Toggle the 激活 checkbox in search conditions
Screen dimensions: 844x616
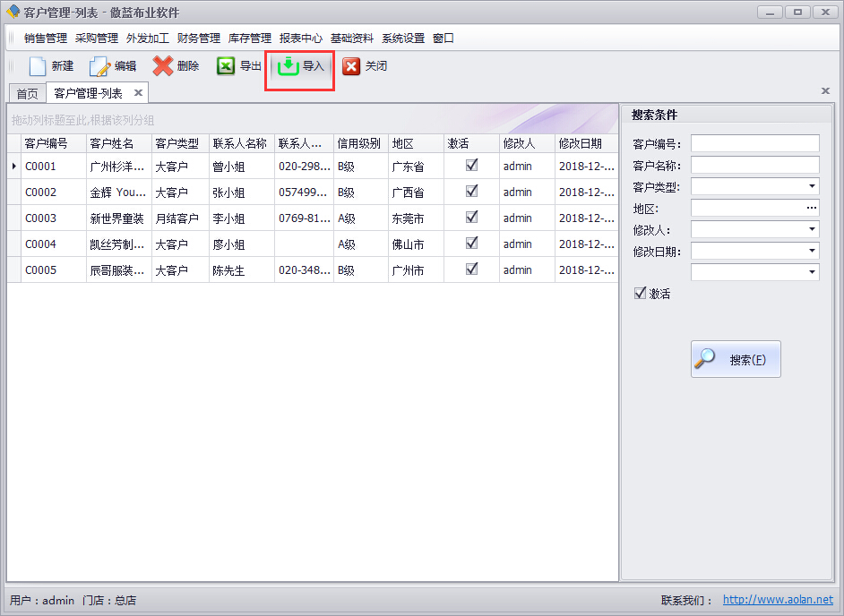point(640,293)
